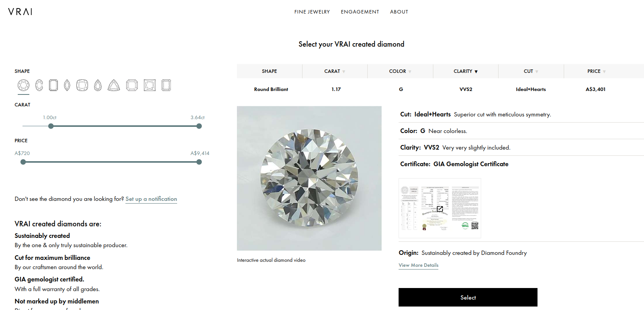Choose the cushion diamond shape
644x310 pixels.
coord(82,85)
